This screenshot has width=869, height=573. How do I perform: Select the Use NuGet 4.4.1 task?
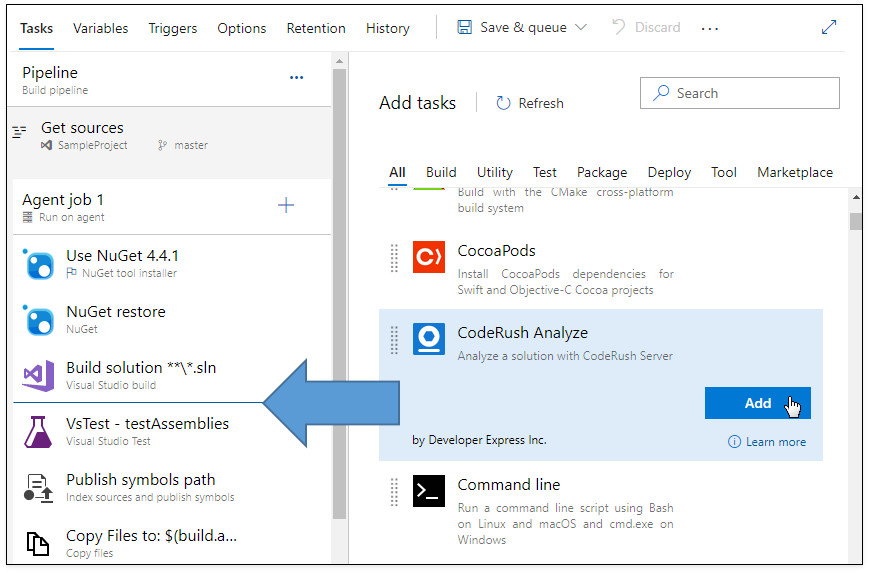point(171,263)
